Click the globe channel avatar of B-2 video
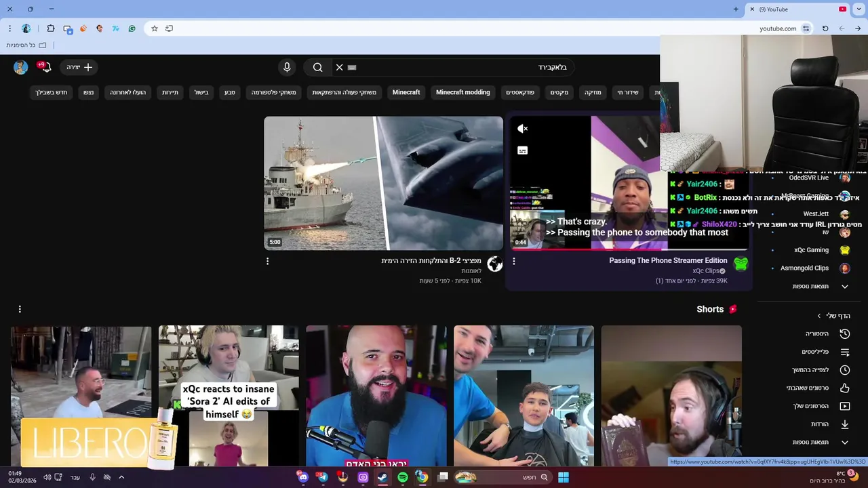Image resolution: width=868 pixels, height=488 pixels. tap(495, 264)
